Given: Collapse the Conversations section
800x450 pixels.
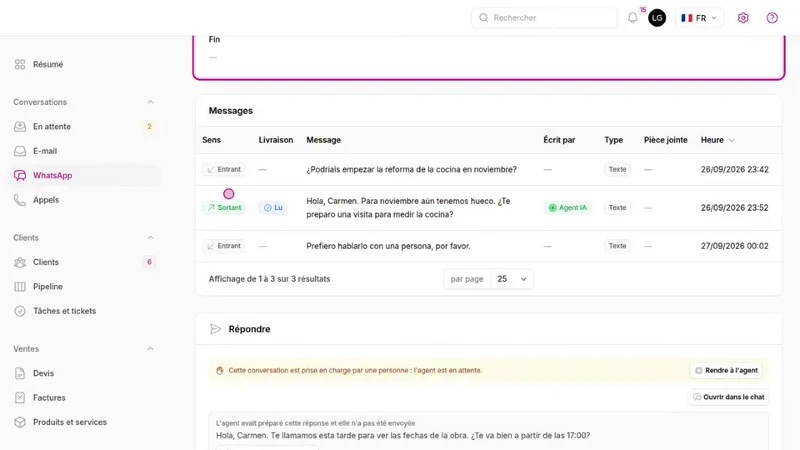Looking at the screenshot, I should pos(151,102).
